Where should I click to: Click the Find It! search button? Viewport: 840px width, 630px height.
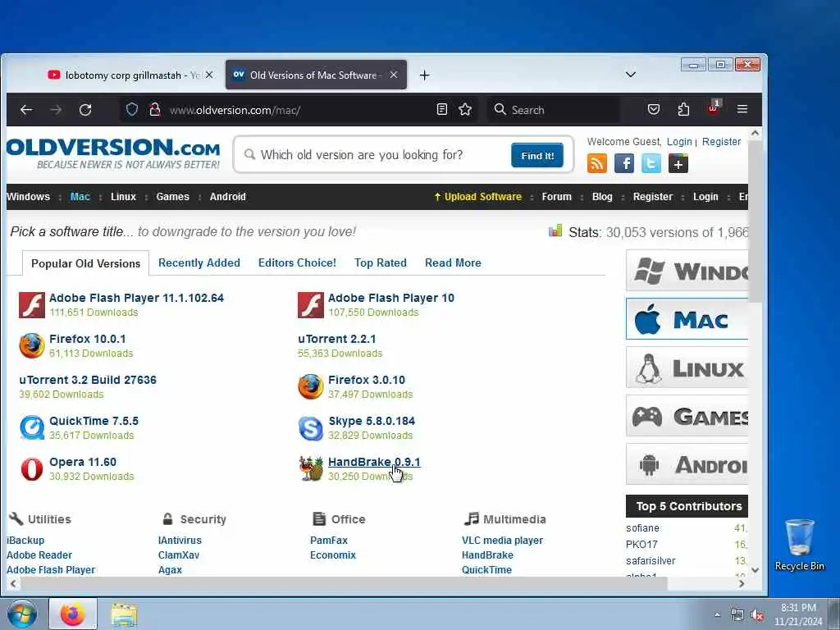pyautogui.click(x=537, y=155)
